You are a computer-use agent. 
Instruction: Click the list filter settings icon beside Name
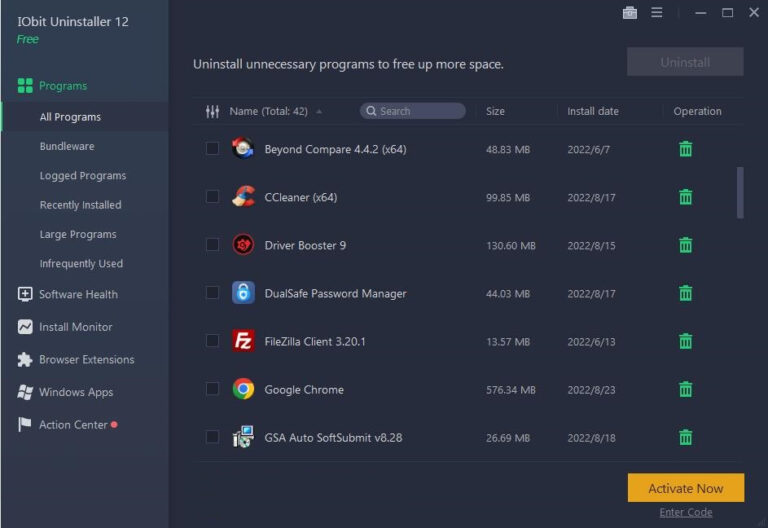[x=211, y=111]
